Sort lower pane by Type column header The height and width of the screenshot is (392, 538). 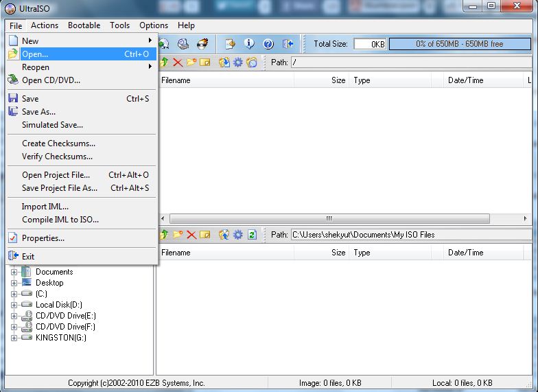pos(390,253)
